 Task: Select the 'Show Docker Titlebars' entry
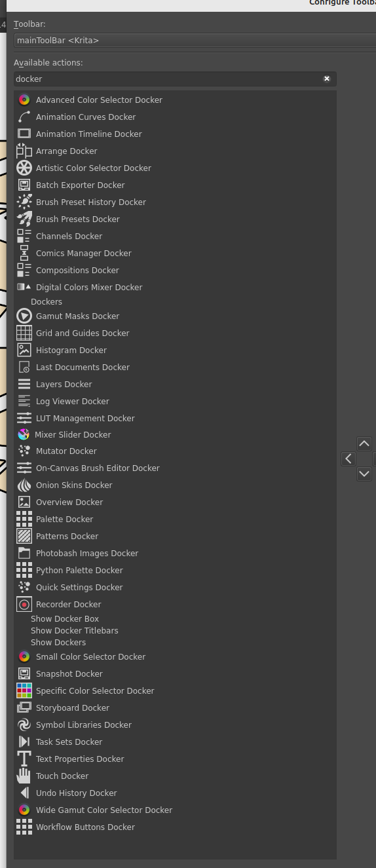[x=75, y=631]
